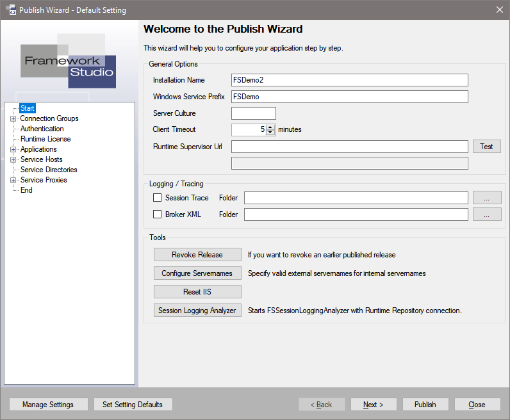This screenshot has height=420, width=510.
Task: Enable the Session Trace checkbox
Action: tap(158, 198)
